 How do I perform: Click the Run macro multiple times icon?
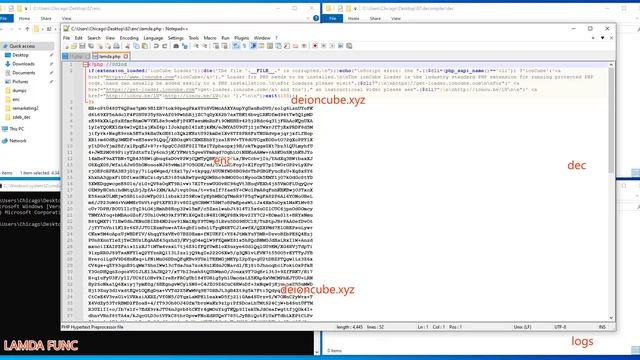point(340,46)
